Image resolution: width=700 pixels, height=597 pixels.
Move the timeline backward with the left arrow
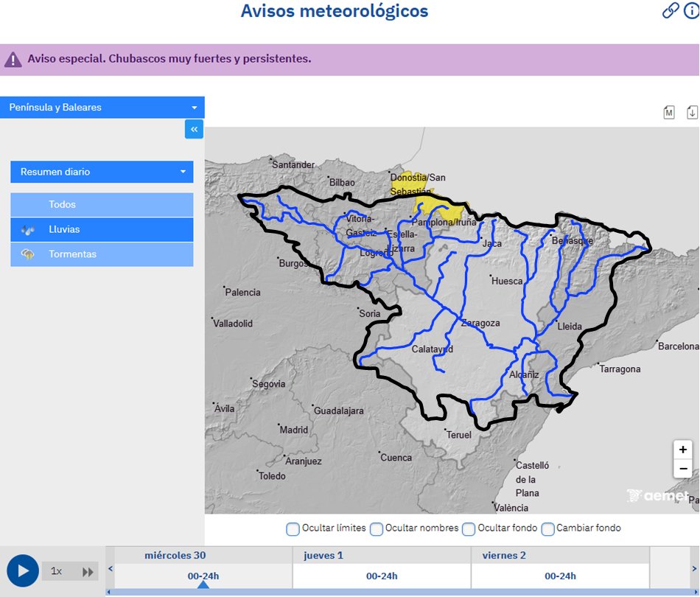pyautogui.click(x=111, y=568)
